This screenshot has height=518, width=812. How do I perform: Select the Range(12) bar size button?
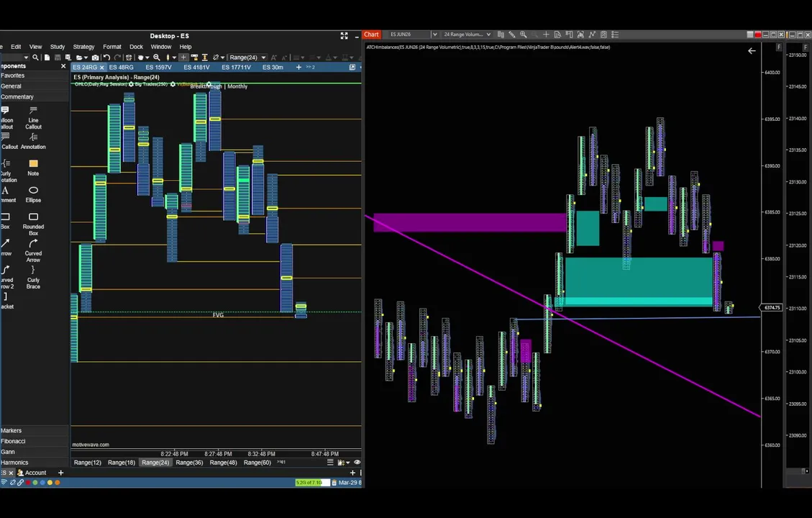(x=88, y=463)
